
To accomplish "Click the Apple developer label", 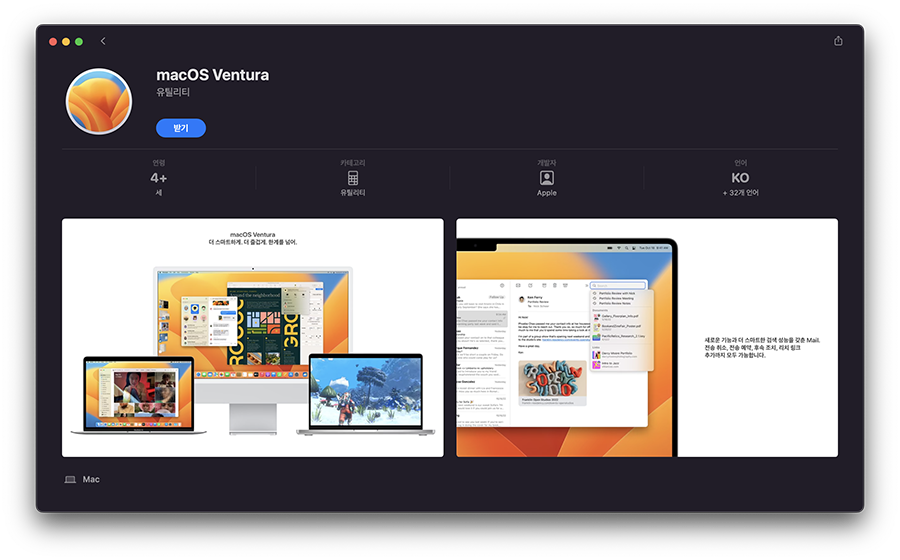I will click(x=546, y=193).
